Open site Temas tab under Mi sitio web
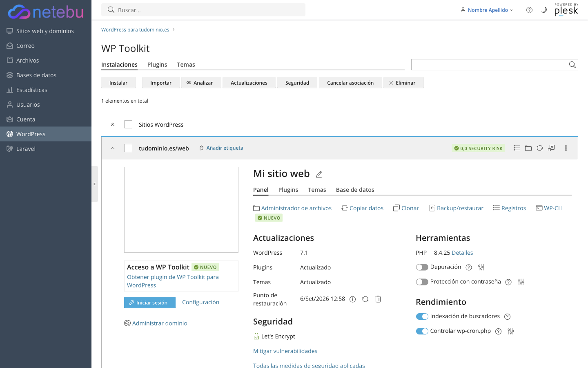This screenshot has width=588, height=368. click(317, 190)
